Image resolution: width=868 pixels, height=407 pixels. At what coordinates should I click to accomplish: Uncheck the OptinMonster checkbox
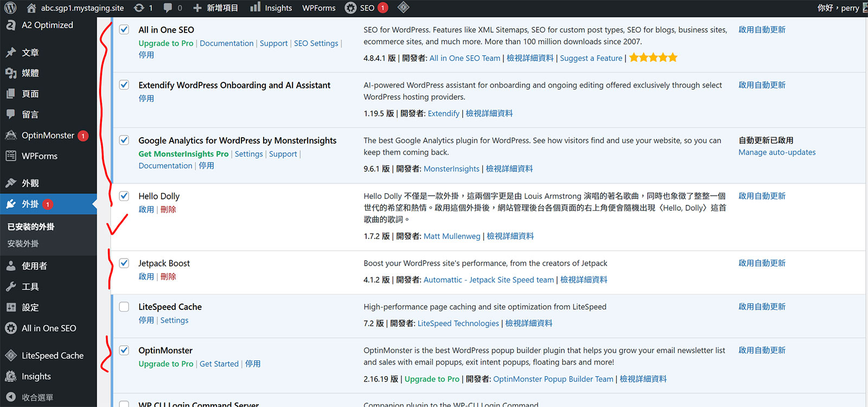pyautogui.click(x=124, y=351)
